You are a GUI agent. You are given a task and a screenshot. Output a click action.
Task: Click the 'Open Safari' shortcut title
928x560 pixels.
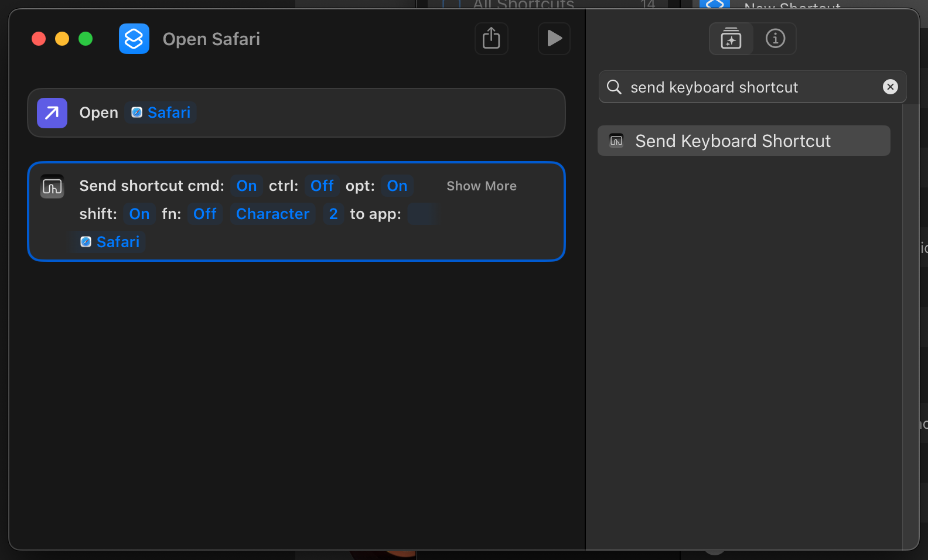point(211,39)
